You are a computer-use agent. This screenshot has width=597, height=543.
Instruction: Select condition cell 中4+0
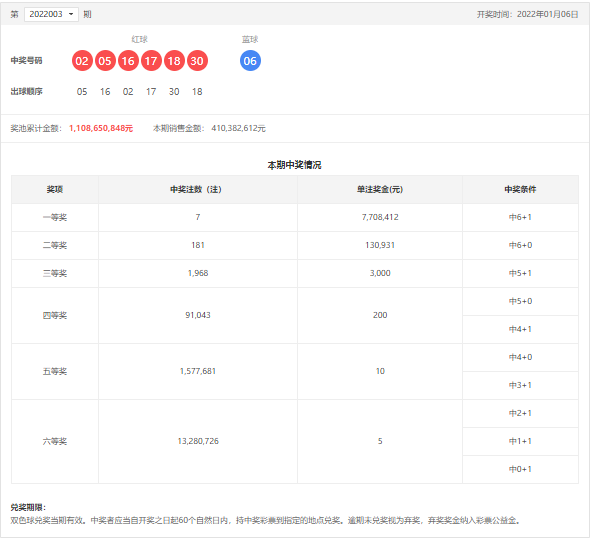click(x=520, y=357)
